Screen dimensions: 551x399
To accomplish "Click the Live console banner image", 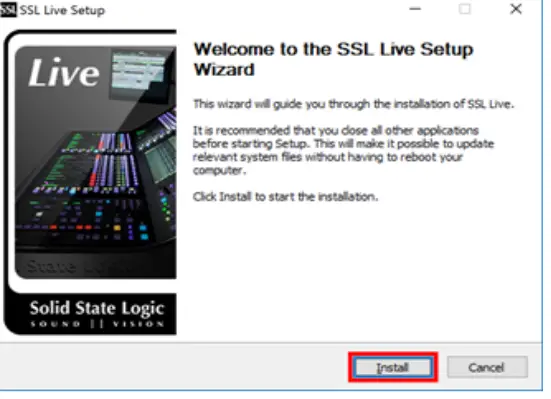I will pyautogui.click(x=96, y=162).
